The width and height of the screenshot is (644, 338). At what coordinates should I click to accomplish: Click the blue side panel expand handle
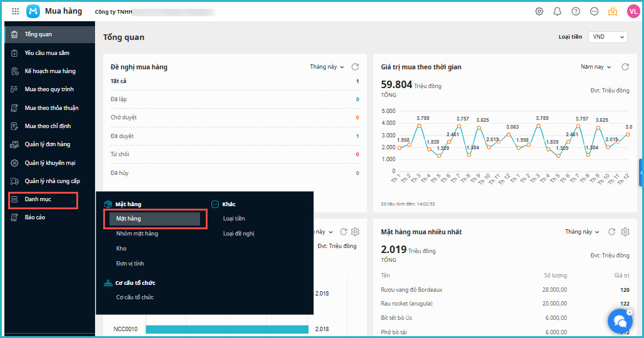(x=641, y=172)
